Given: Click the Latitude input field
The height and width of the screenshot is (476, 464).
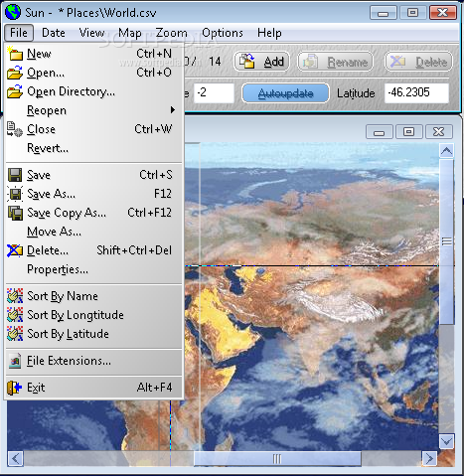Looking at the screenshot, I should tap(416, 93).
